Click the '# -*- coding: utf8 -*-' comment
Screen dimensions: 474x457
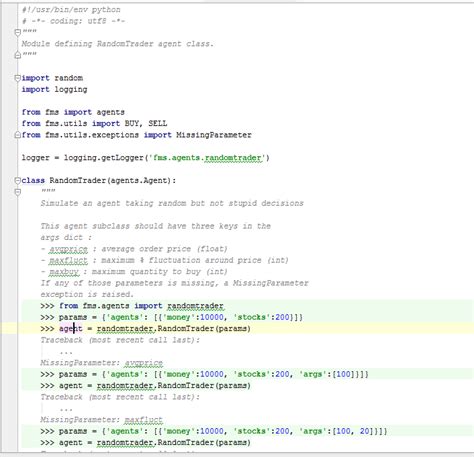tap(73, 21)
